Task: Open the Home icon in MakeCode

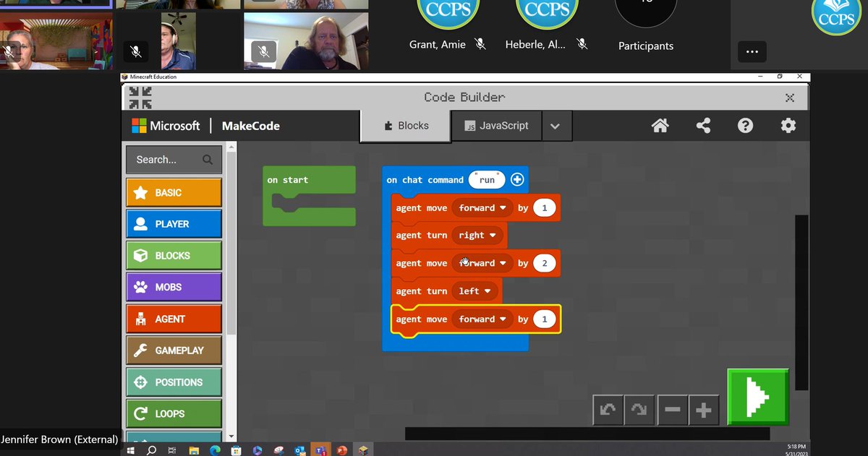Action: click(660, 126)
